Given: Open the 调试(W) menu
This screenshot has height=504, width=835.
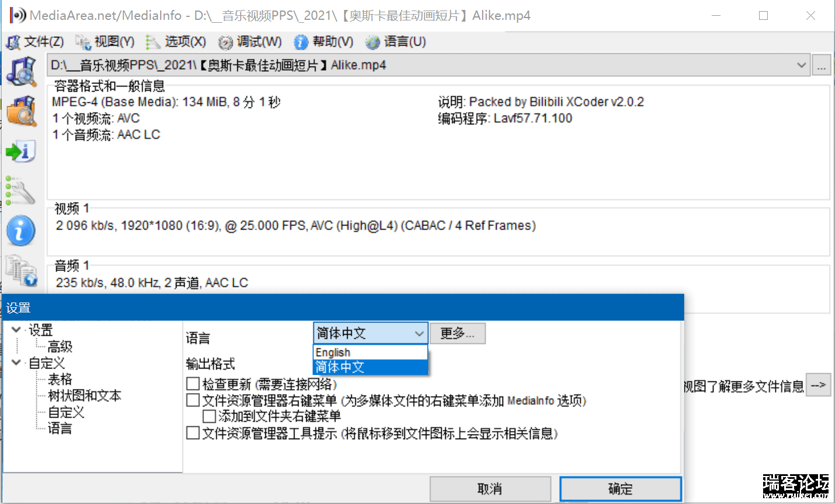Looking at the screenshot, I should pos(251,42).
